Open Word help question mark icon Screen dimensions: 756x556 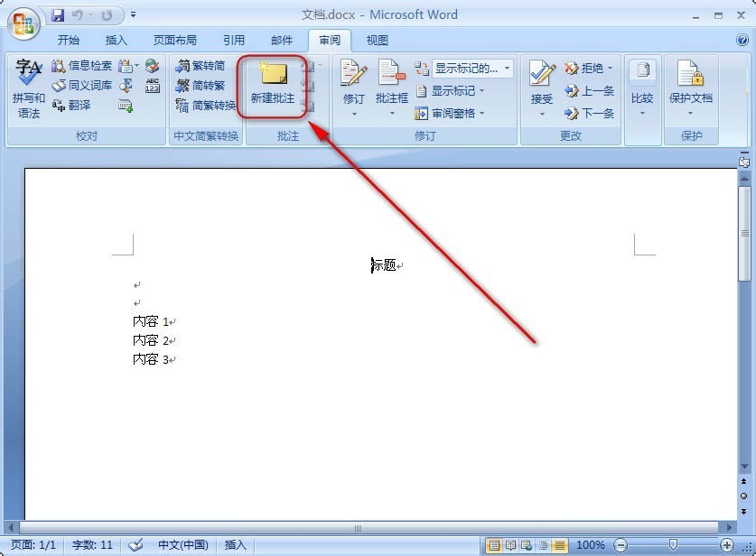tap(742, 40)
